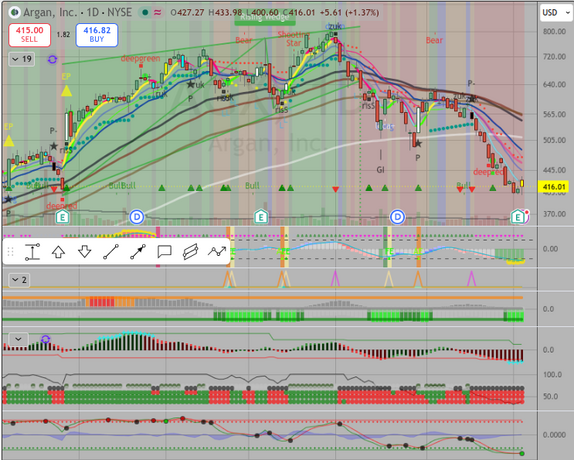The image size is (574, 460).
Task: Click the purple refresh icon near 19
Action: pyautogui.click(x=52, y=59)
